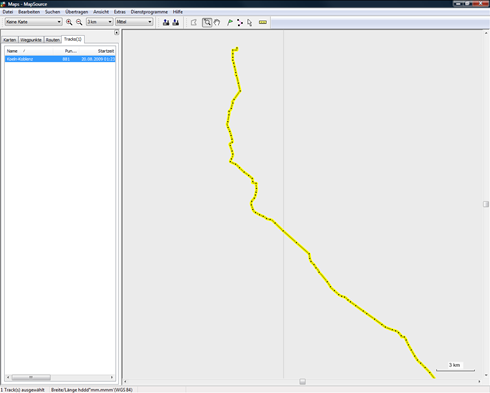Open the Hilfe menu
490x393 pixels.
[177, 12]
